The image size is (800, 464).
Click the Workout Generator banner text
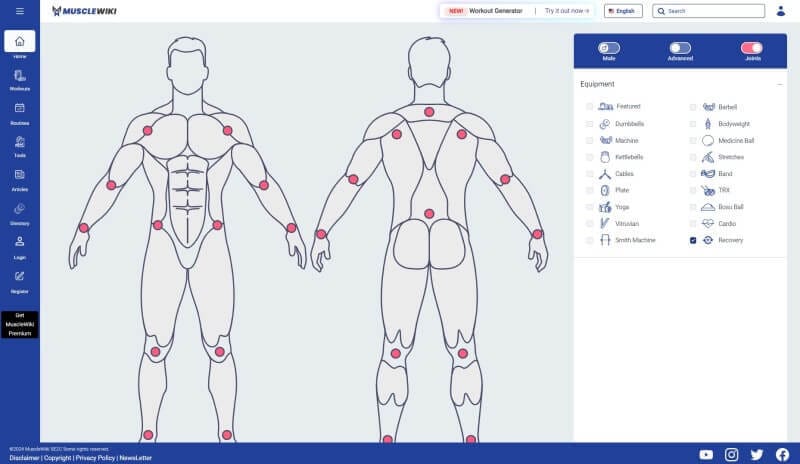point(495,11)
